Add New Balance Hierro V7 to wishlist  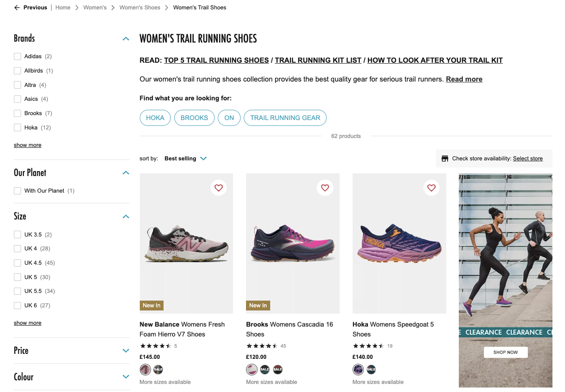pos(219,188)
